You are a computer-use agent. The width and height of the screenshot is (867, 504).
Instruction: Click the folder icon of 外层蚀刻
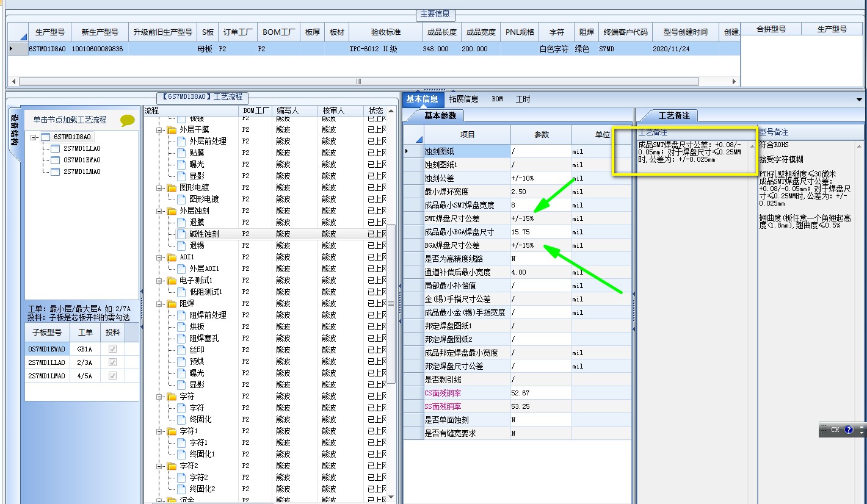172,211
